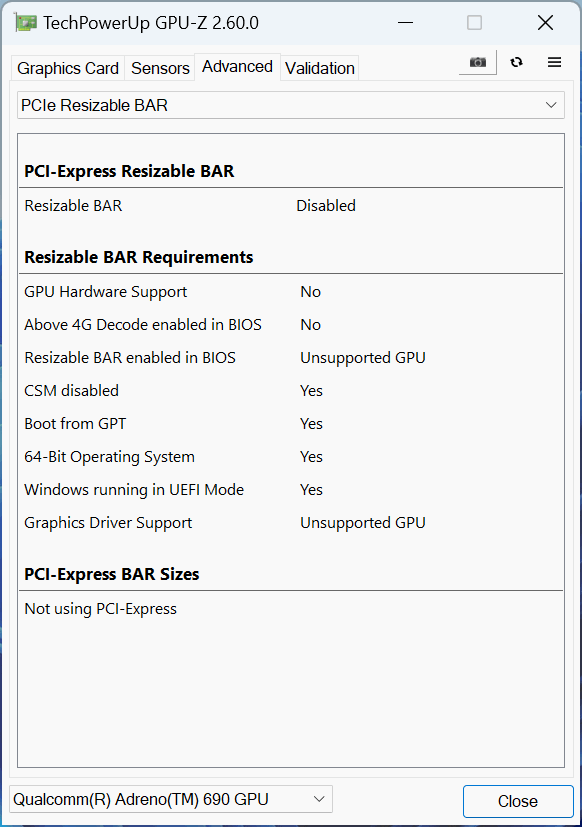Switch to the Graphics Card tab
The width and height of the screenshot is (582, 827).
coord(68,68)
